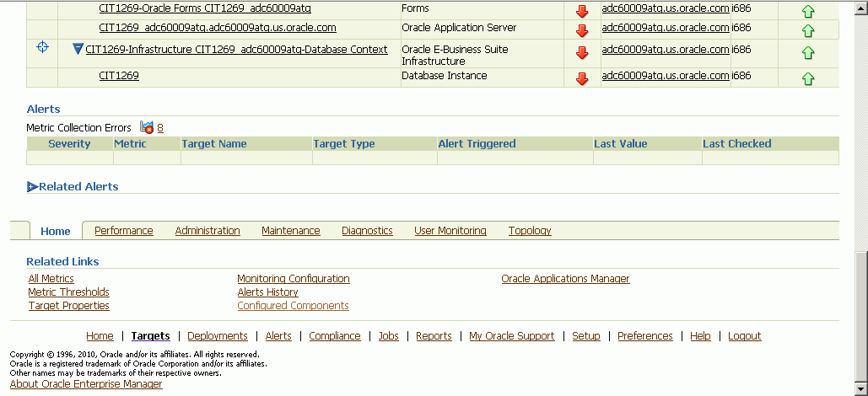
Task: Open the Administration tab
Action: (x=208, y=231)
